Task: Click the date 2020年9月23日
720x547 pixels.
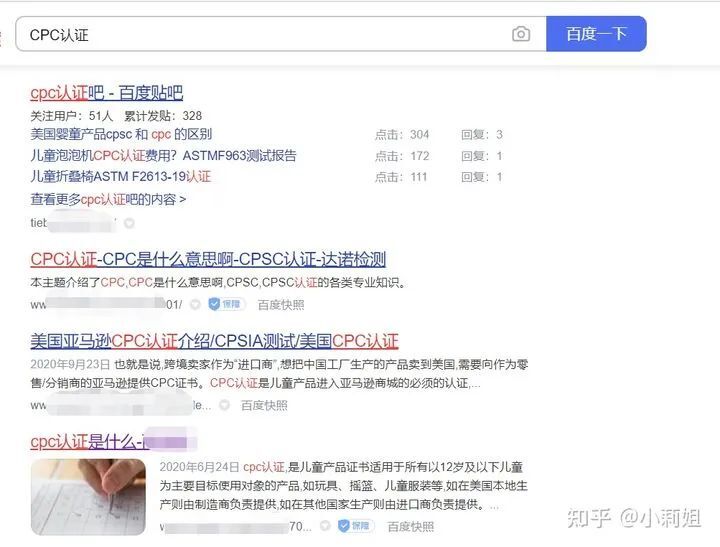Action: (70, 365)
